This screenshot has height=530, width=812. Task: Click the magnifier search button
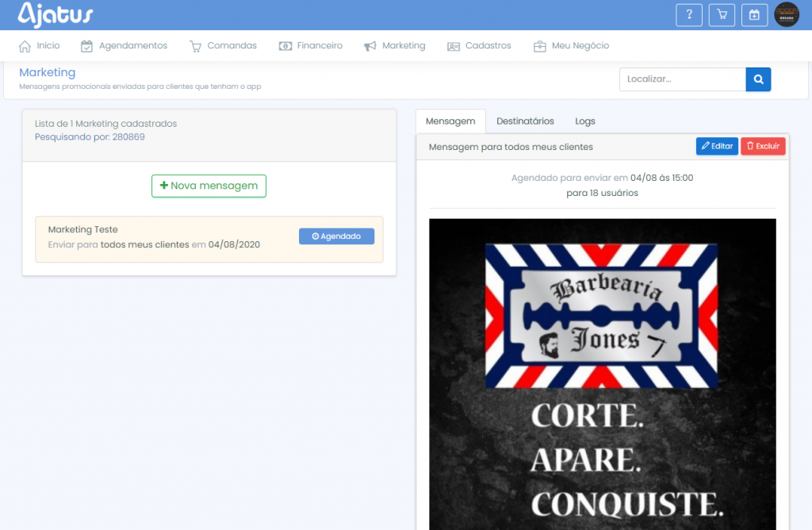758,79
